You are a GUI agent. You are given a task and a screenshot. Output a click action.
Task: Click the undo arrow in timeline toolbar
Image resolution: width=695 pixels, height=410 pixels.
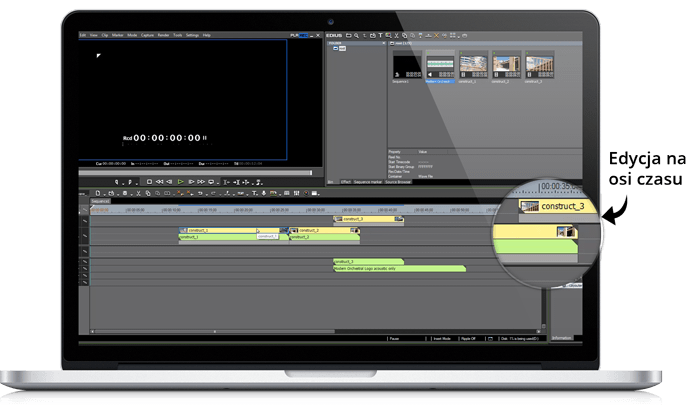tap(200, 192)
